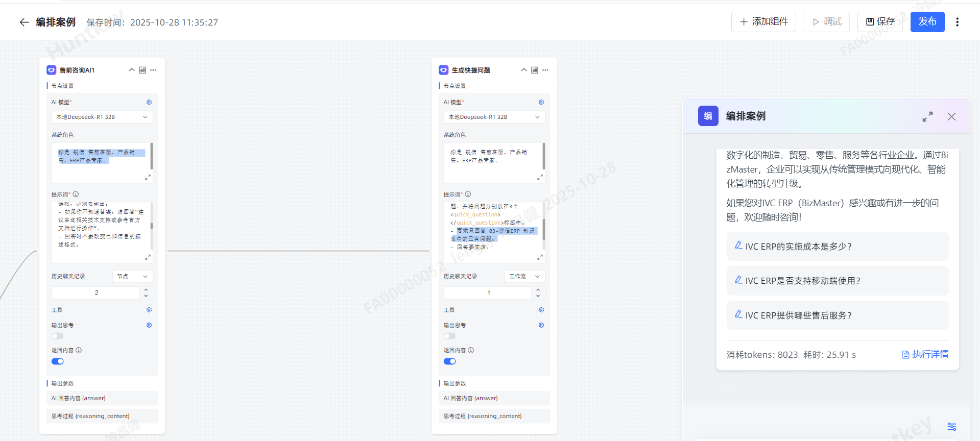Viewport: 980px width, 441px height.
Task: Increase history record count in 售前咨询AI1 stepper
Action: 146,290
